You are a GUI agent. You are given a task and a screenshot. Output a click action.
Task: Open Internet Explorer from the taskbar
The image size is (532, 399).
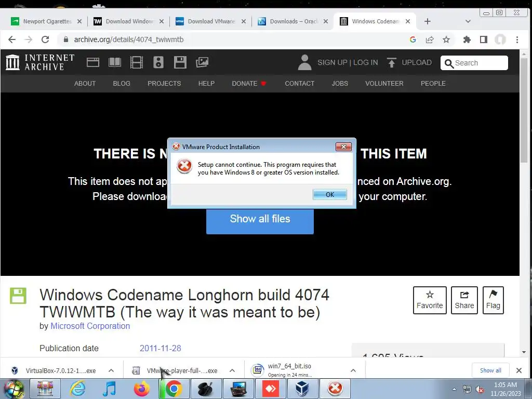[x=77, y=389]
